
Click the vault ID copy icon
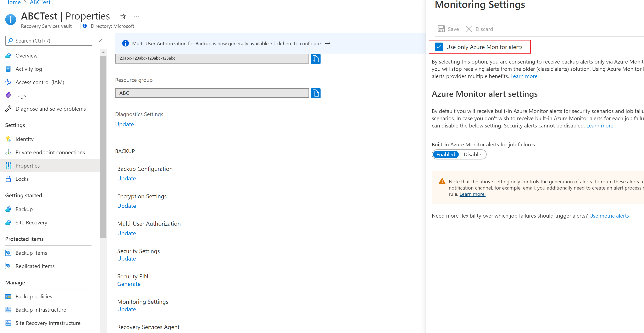point(316,58)
